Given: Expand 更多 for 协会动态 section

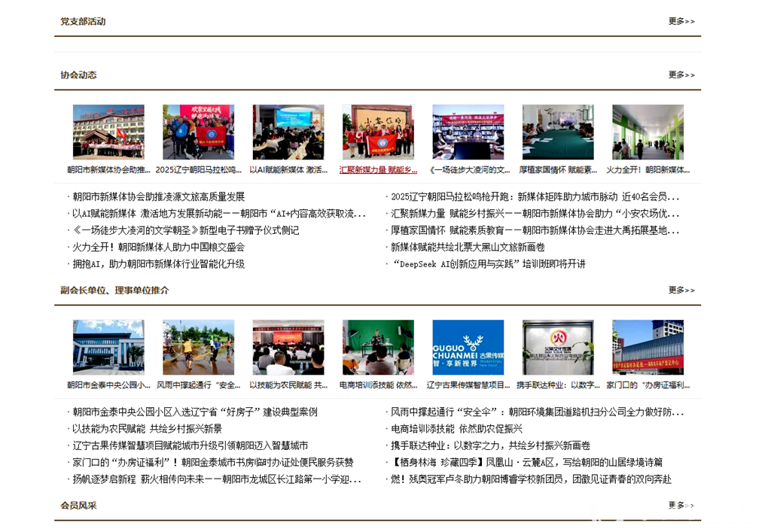Looking at the screenshot, I should pos(681,74).
